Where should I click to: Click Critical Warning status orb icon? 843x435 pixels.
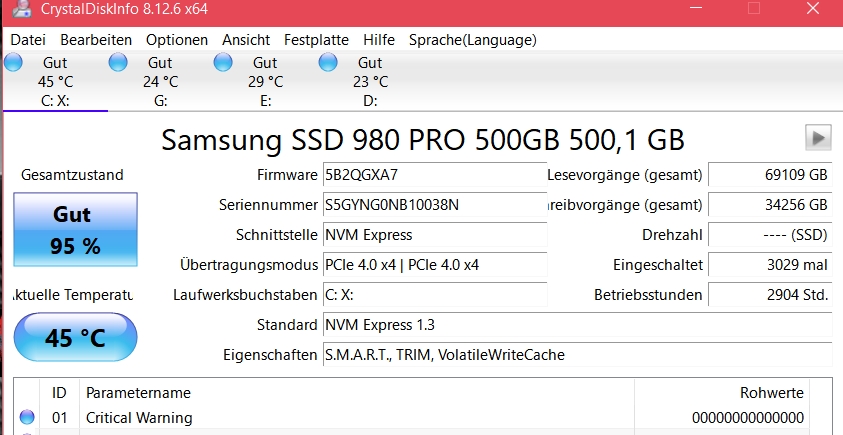(x=27, y=417)
